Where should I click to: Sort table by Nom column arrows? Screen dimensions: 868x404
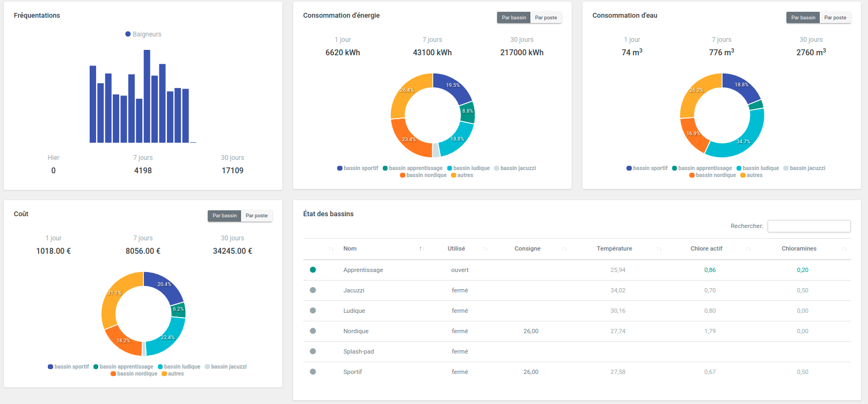tap(421, 249)
